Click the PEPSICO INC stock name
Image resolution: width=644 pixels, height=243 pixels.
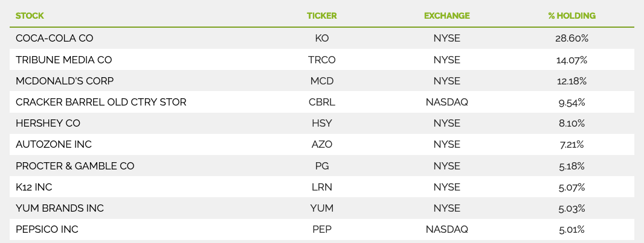click(x=47, y=230)
